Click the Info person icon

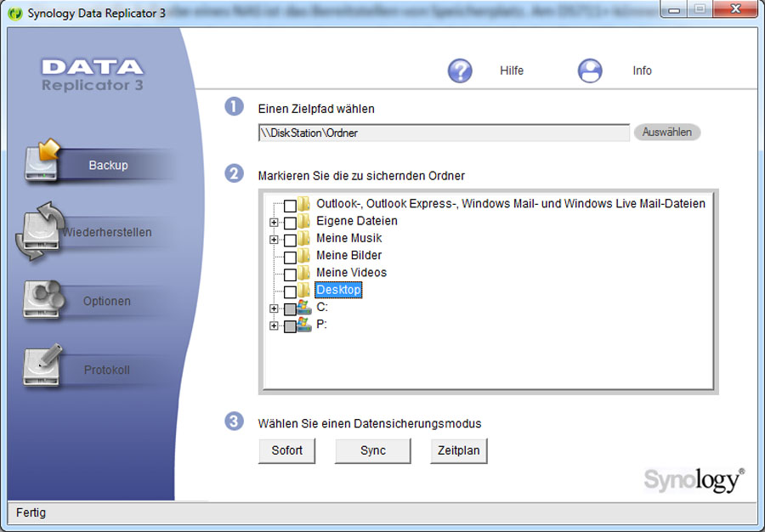click(x=590, y=71)
